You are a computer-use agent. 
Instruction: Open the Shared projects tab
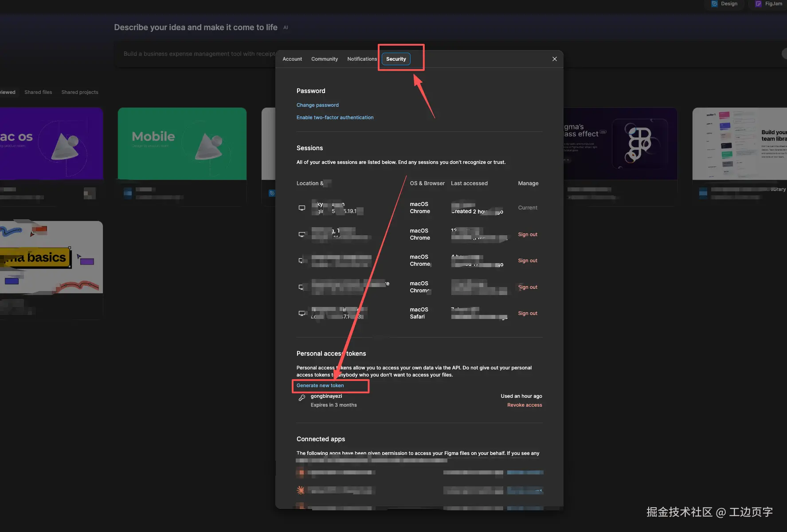tap(80, 92)
